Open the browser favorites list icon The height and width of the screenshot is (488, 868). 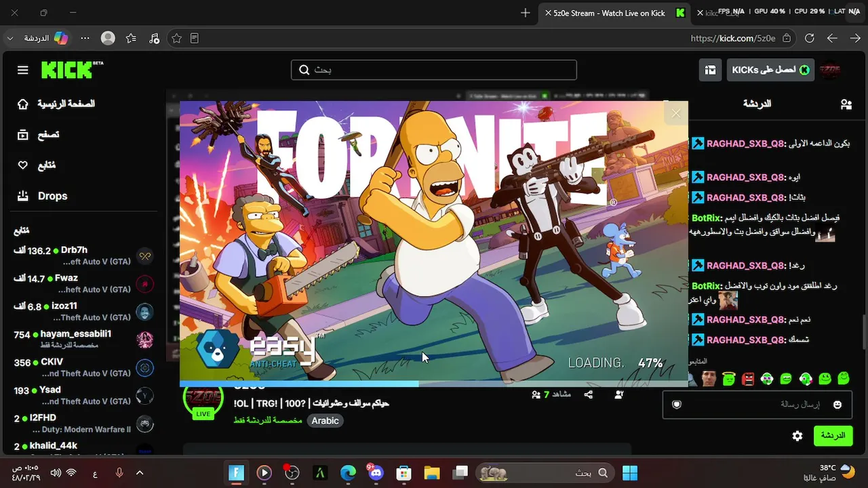tap(131, 39)
